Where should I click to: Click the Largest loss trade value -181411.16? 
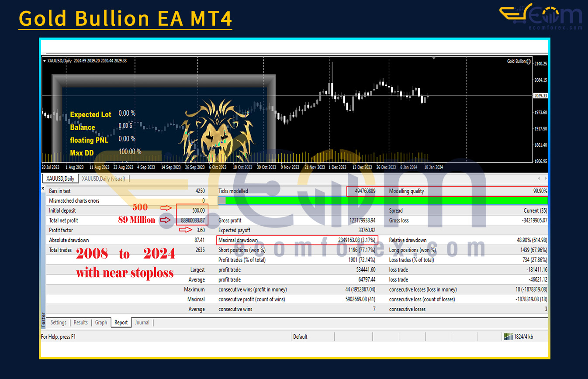[536, 270]
